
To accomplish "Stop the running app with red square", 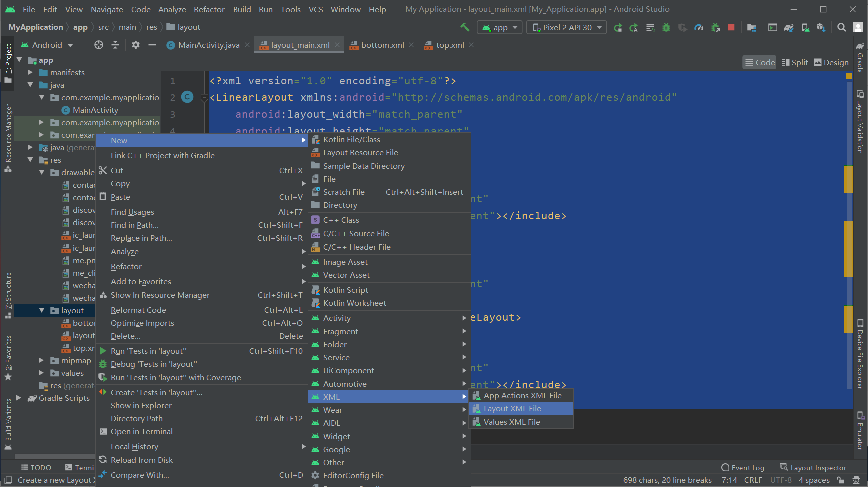I will [731, 27].
